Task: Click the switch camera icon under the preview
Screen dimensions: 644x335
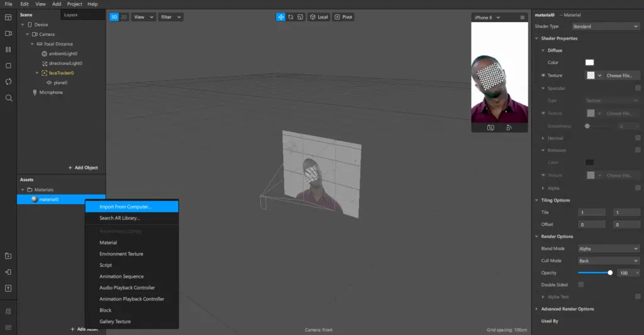Action: pos(491,127)
